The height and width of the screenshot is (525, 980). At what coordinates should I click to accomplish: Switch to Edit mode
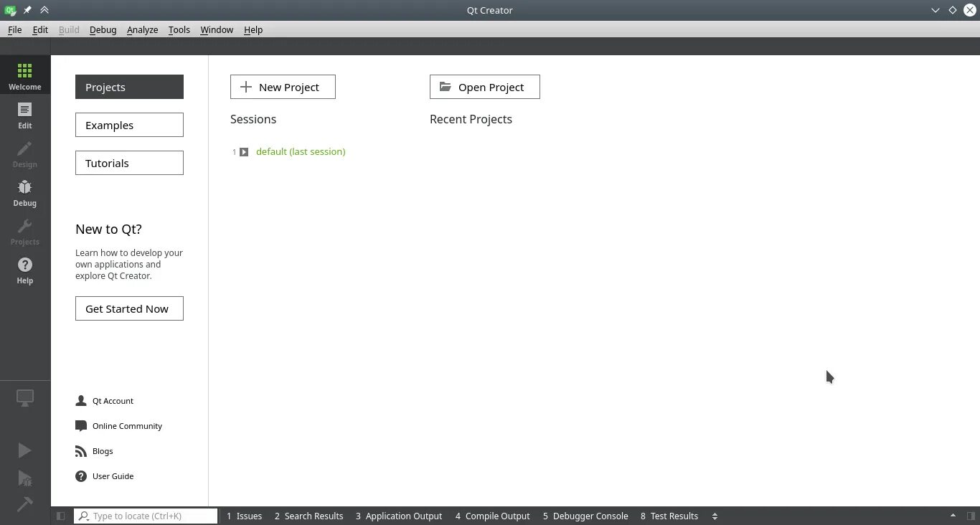[x=25, y=115]
